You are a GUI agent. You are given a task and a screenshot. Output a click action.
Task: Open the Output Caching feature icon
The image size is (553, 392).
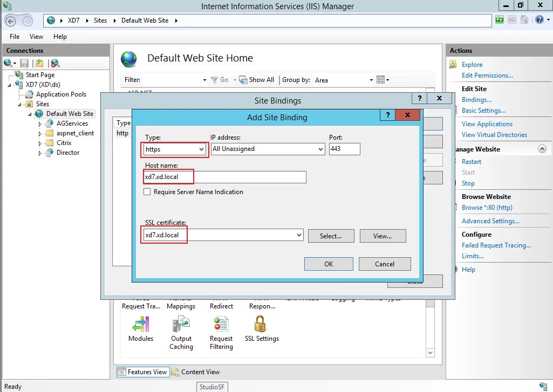pos(181,324)
